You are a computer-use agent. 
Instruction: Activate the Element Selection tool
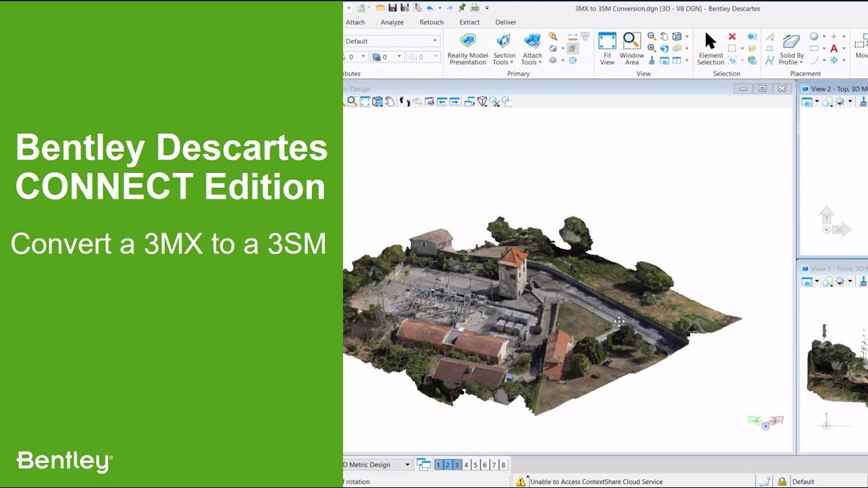pos(710,49)
